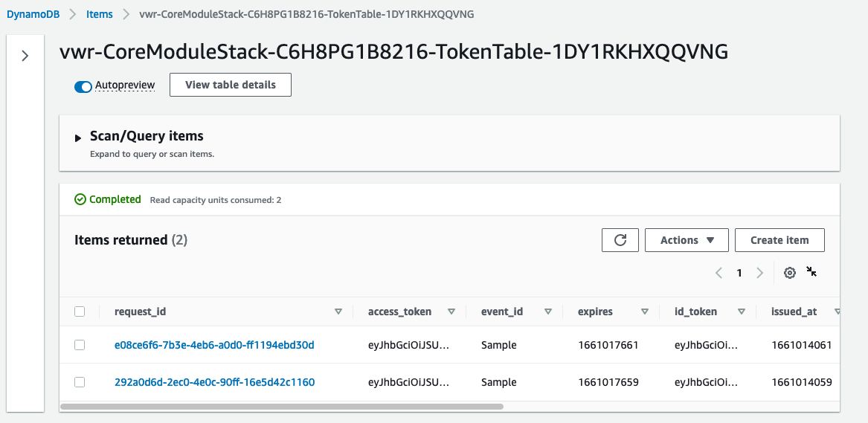Navigate to DynamoDB breadcrumb

(33, 14)
